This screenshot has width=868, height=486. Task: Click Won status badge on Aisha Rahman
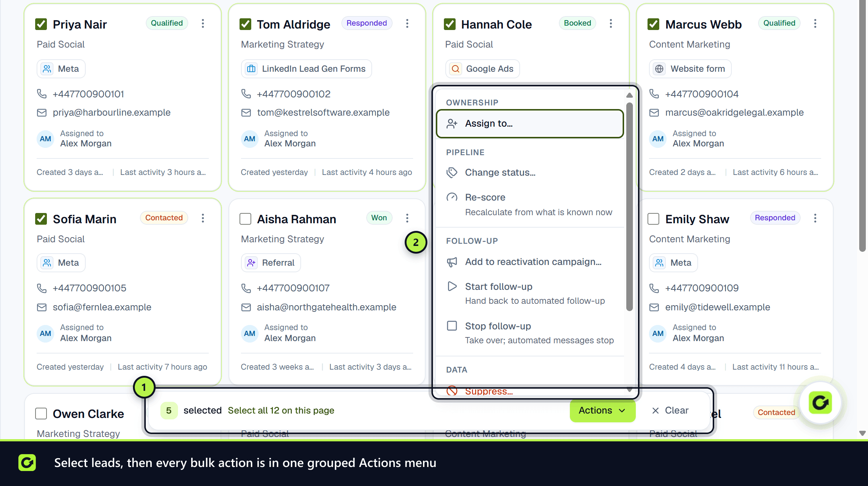tap(379, 218)
